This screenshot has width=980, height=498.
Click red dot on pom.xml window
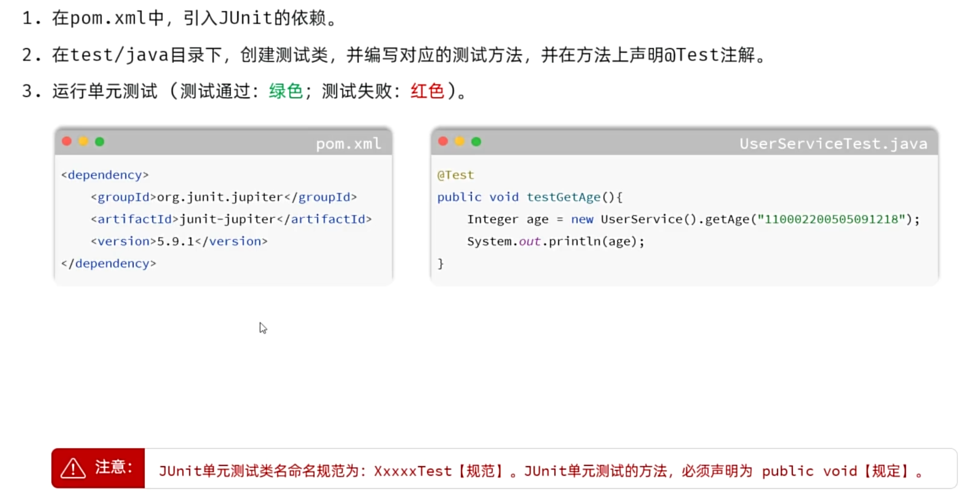[x=67, y=141]
